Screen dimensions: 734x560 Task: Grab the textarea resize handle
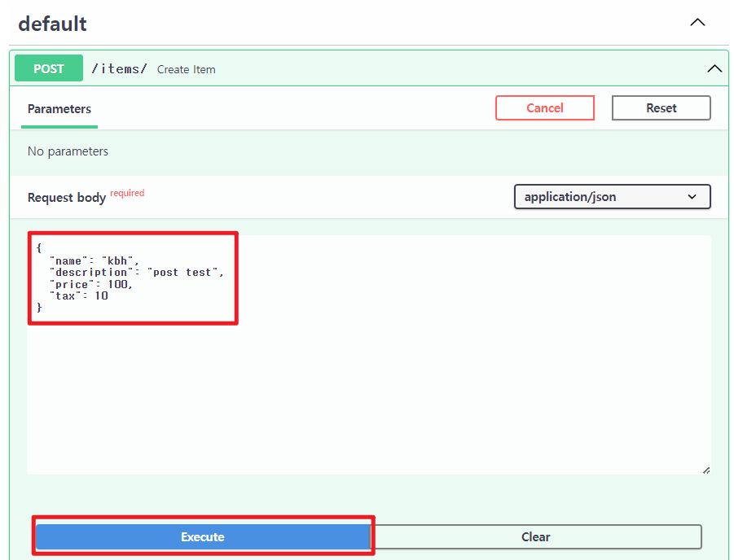pos(706,470)
